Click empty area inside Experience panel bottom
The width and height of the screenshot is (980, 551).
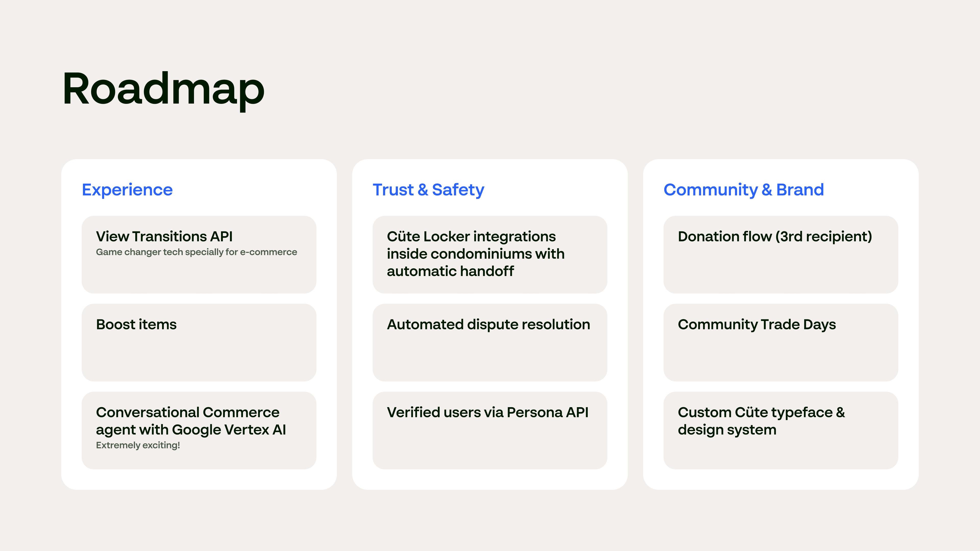[199, 480]
